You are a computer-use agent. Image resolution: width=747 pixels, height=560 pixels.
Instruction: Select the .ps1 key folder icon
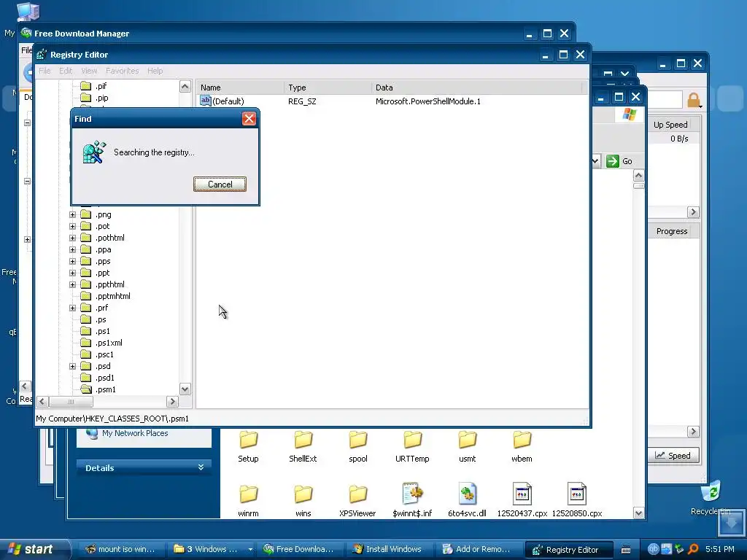[x=86, y=331]
